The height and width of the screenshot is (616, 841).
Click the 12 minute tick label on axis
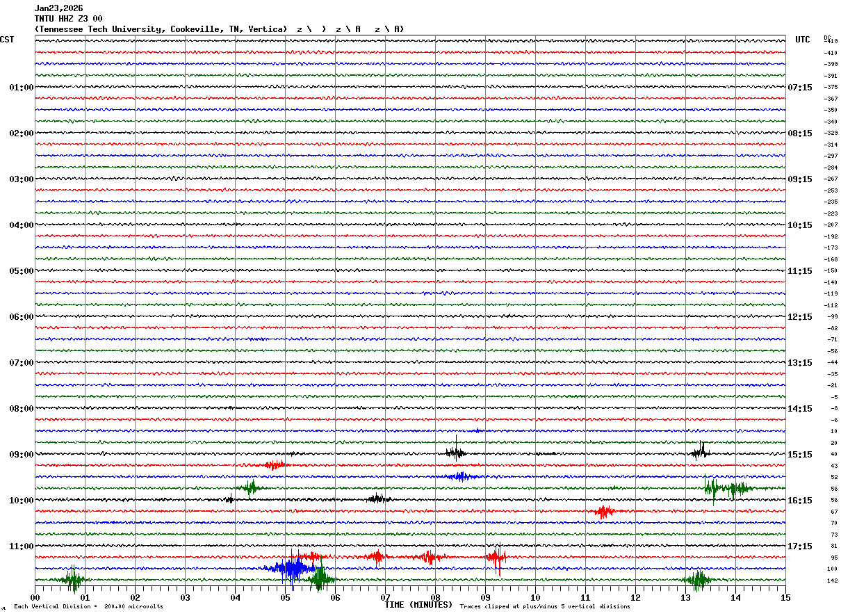[635, 597]
